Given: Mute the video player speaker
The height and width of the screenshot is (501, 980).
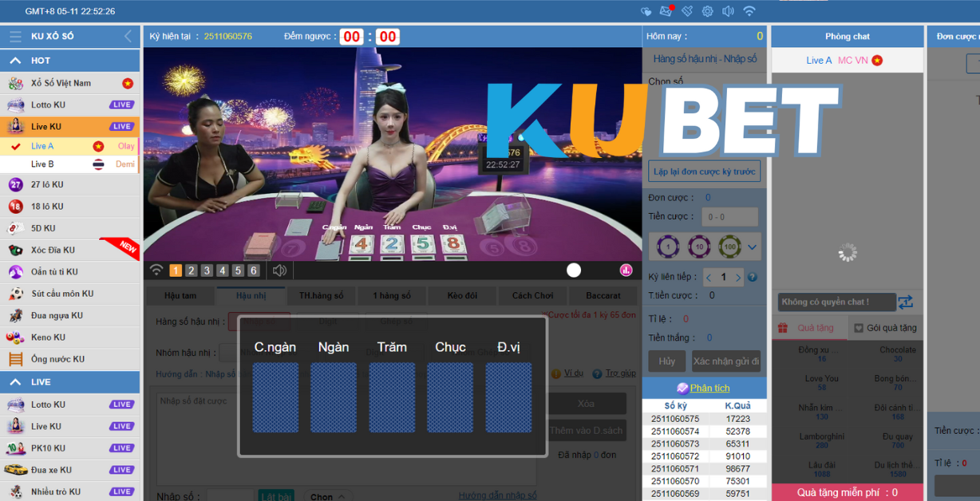Looking at the screenshot, I should [x=279, y=270].
